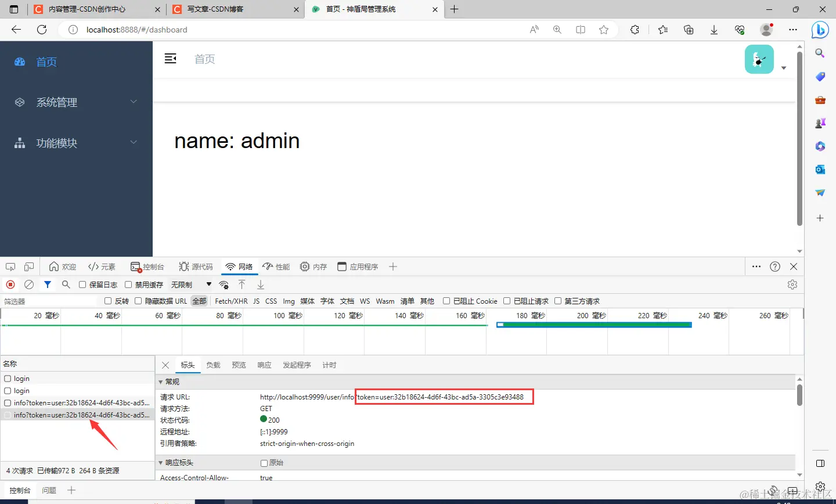Import HAR file upload arrow
The image size is (836, 504).
click(x=242, y=285)
